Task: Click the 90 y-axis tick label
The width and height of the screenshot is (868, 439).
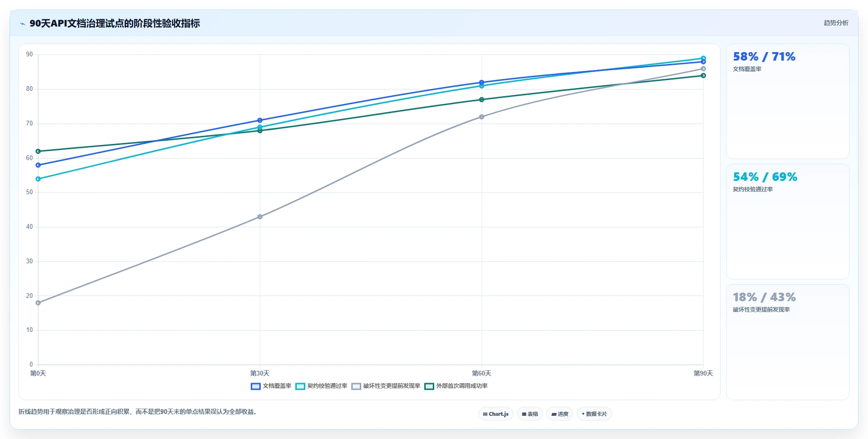Action: (29, 54)
